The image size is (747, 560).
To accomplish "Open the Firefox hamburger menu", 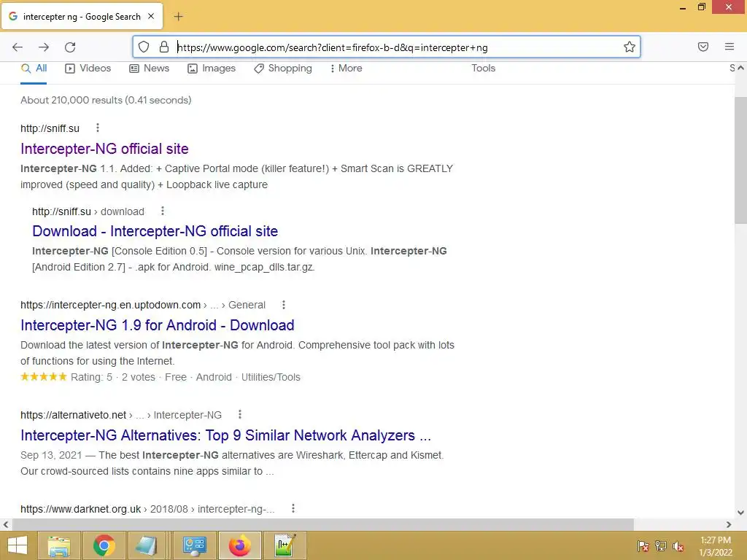I will pyautogui.click(x=729, y=47).
